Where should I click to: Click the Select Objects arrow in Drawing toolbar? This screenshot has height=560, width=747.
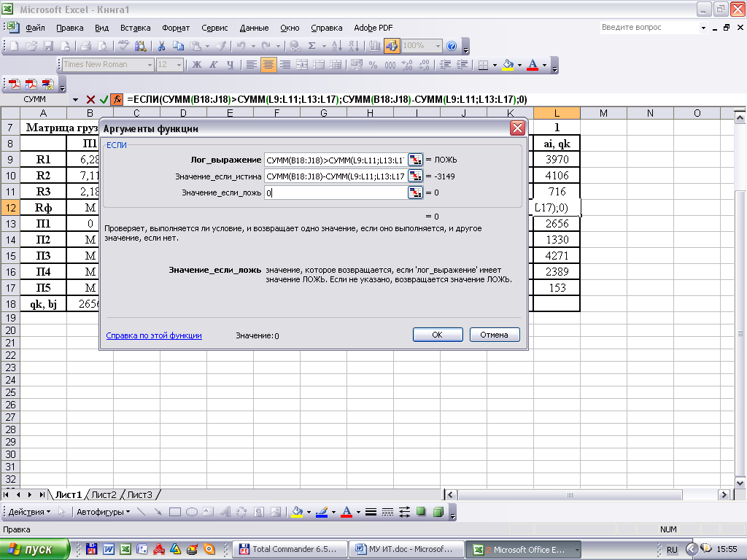pos(61,512)
